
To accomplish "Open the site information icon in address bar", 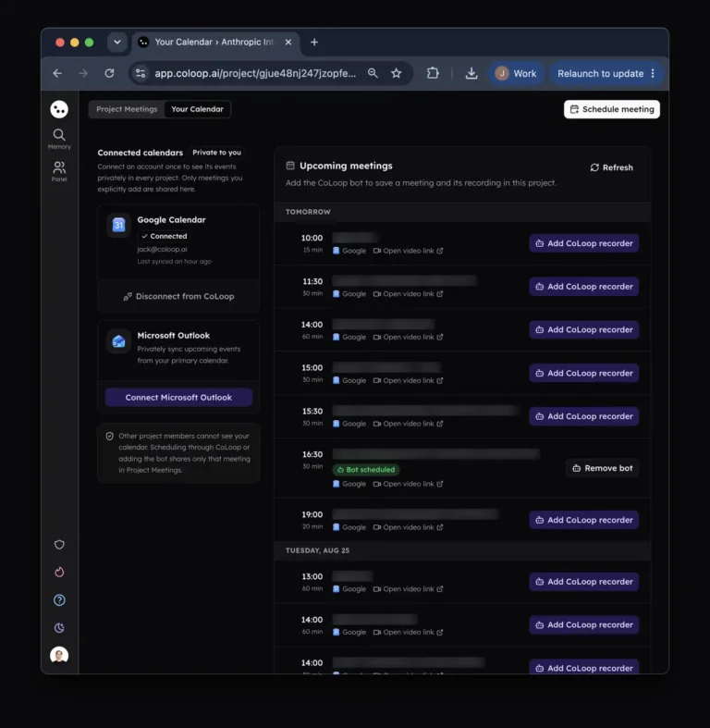I will (141, 73).
